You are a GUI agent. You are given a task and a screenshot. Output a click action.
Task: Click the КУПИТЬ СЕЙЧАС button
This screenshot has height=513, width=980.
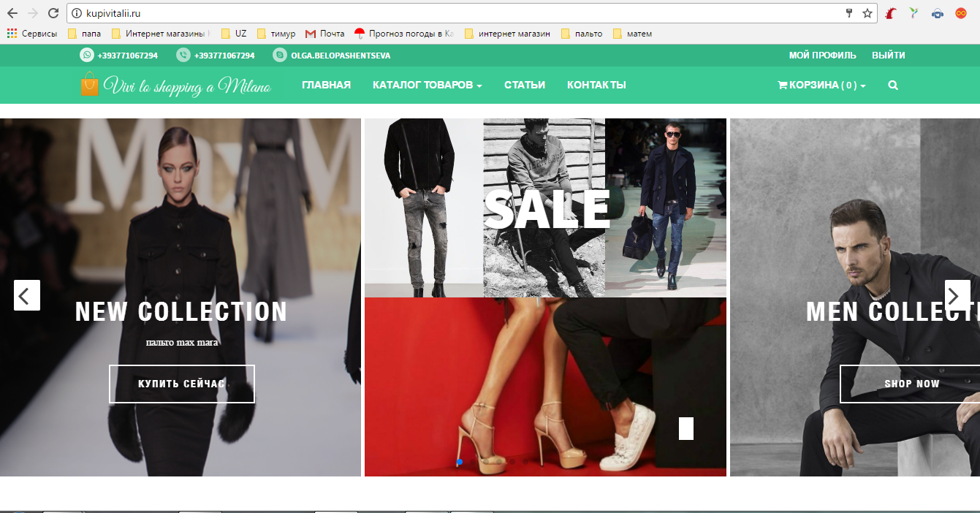(182, 384)
